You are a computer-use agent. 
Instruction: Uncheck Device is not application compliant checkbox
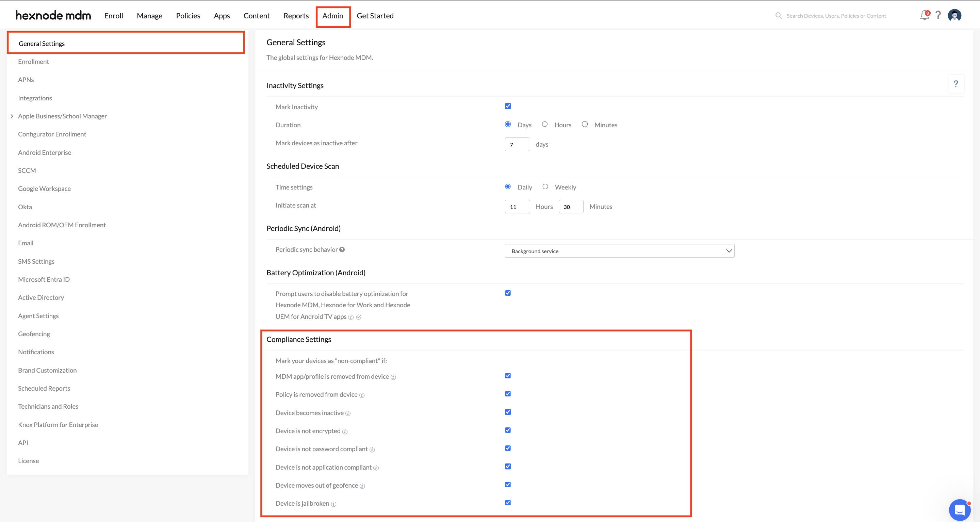[x=507, y=467]
